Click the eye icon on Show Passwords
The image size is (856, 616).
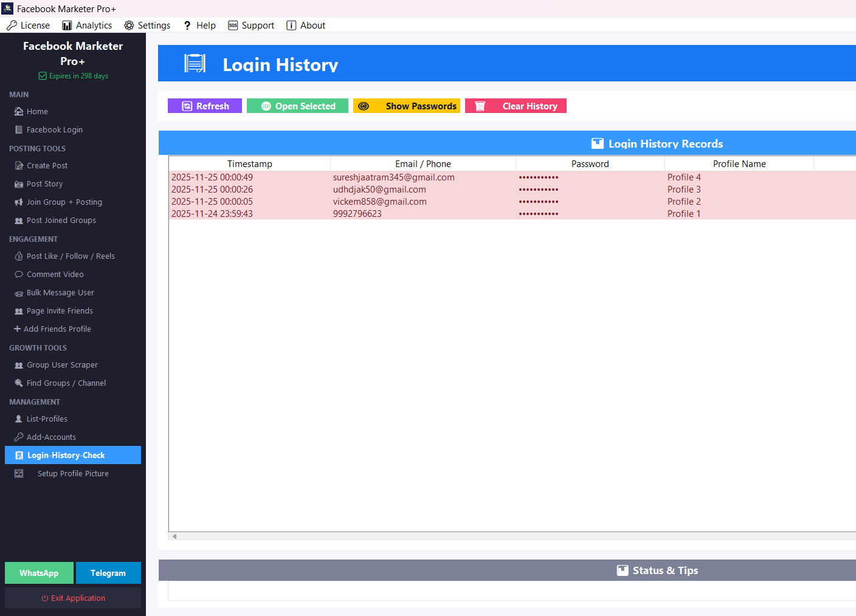tap(364, 106)
